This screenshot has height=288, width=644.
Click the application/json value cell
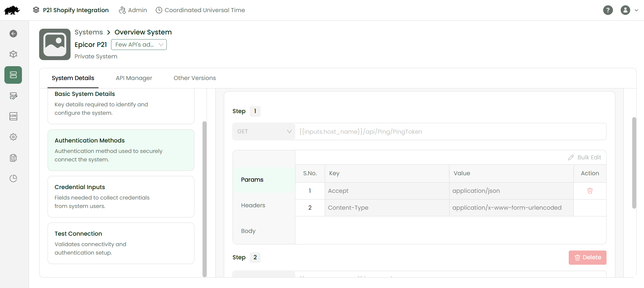pos(511,191)
